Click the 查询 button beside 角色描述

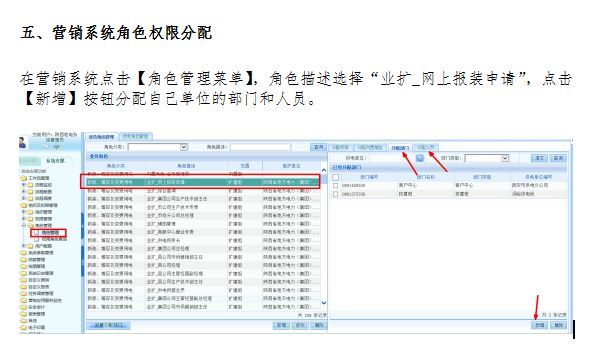coord(318,147)
